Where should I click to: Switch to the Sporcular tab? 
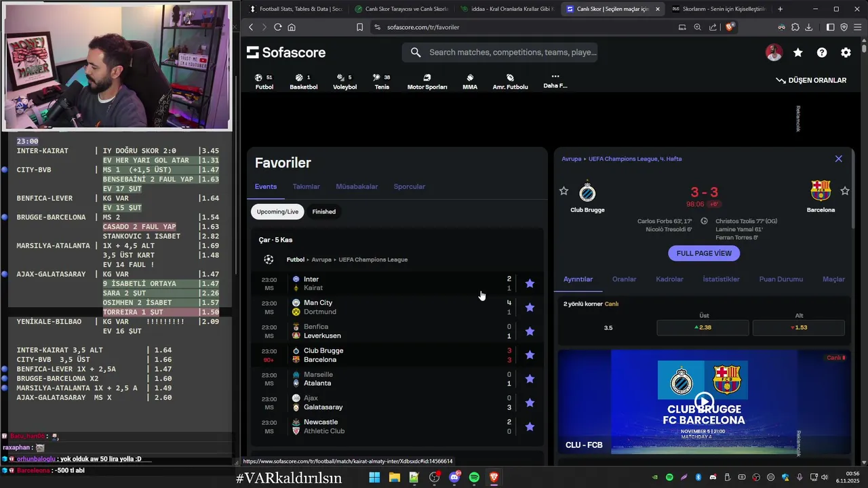click(x=409, y=186)
